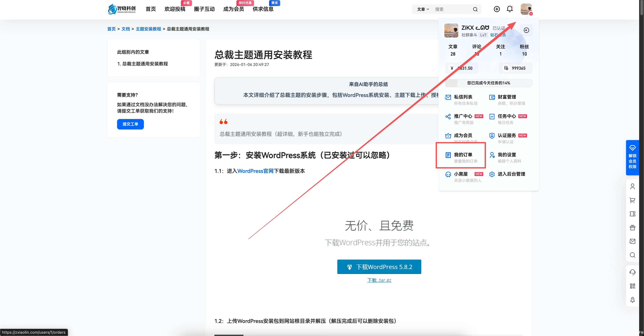
Task: Open 进入后台管理 via the gear icon
Action: tap(492, 174)
